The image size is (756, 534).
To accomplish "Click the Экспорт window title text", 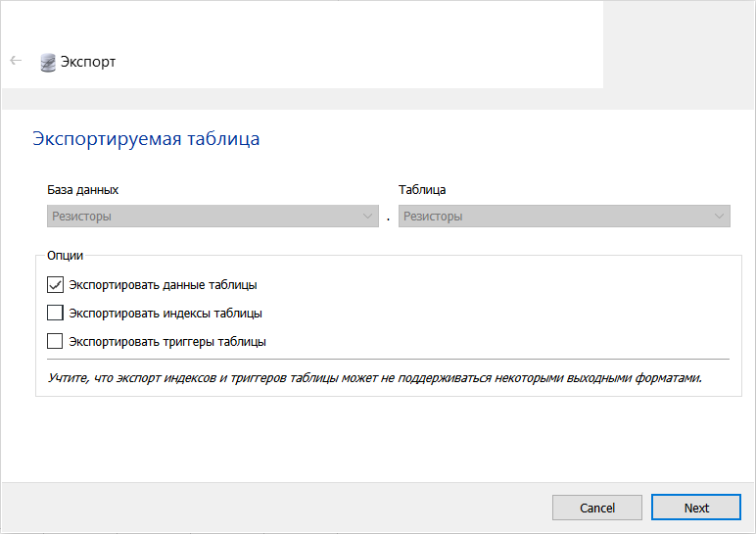I will [88, 62].
